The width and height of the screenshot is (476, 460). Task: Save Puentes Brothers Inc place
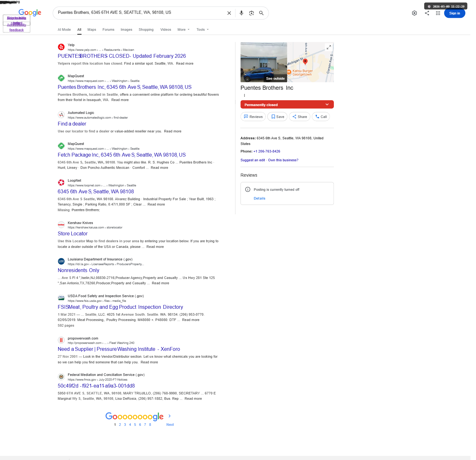278,117
